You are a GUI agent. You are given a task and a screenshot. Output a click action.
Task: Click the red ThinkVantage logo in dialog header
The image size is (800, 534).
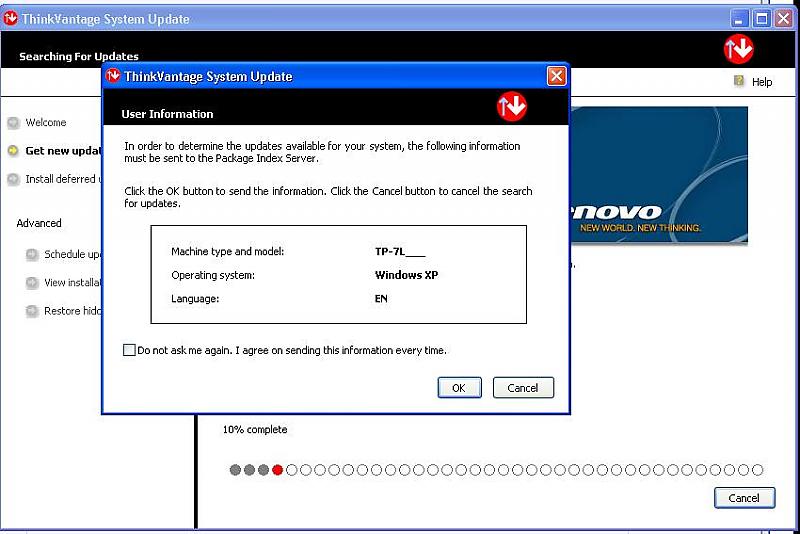[x=512, y=107]
